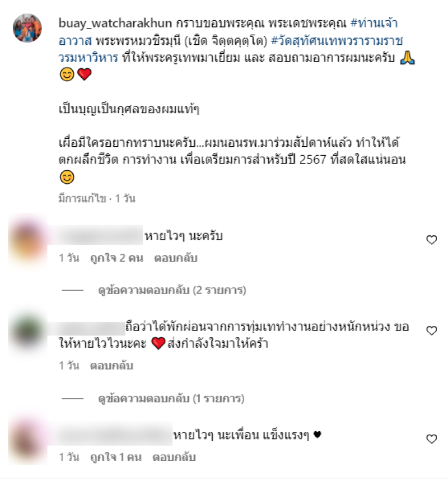Viewport: 448px width, 485px height.
Task: Reply to the comment 'หายไวๆ นะเพื่อน แข็งแรงๆ'
Action: [174, 457]
